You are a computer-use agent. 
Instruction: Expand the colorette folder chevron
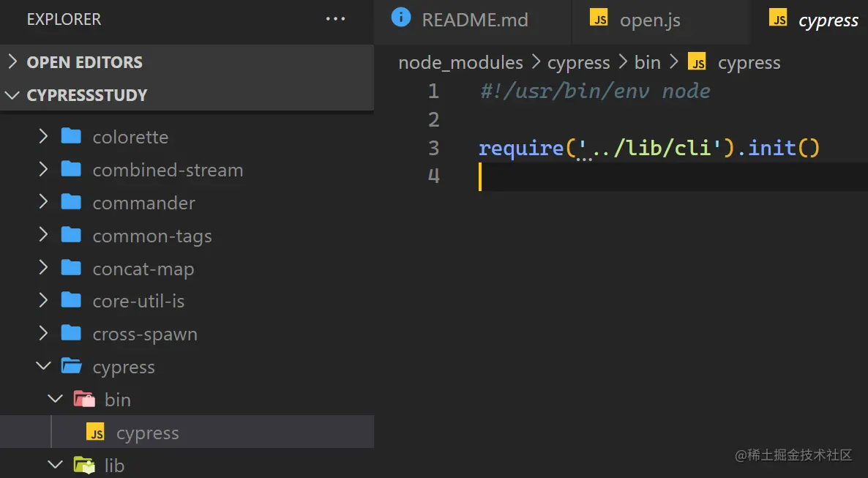pyautogui.click(x=43, y=136)
